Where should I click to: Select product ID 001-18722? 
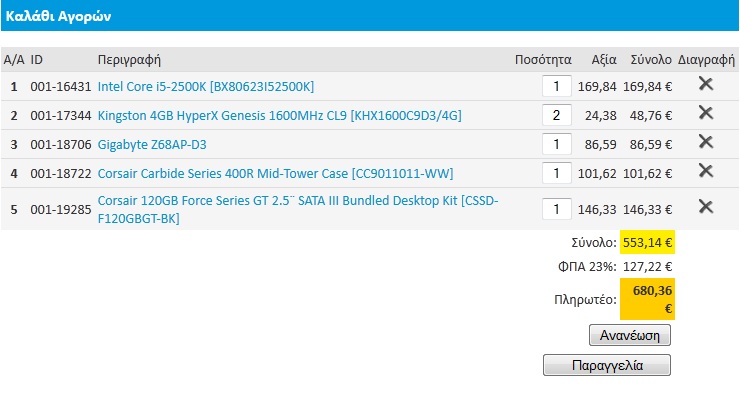[60, 173]
